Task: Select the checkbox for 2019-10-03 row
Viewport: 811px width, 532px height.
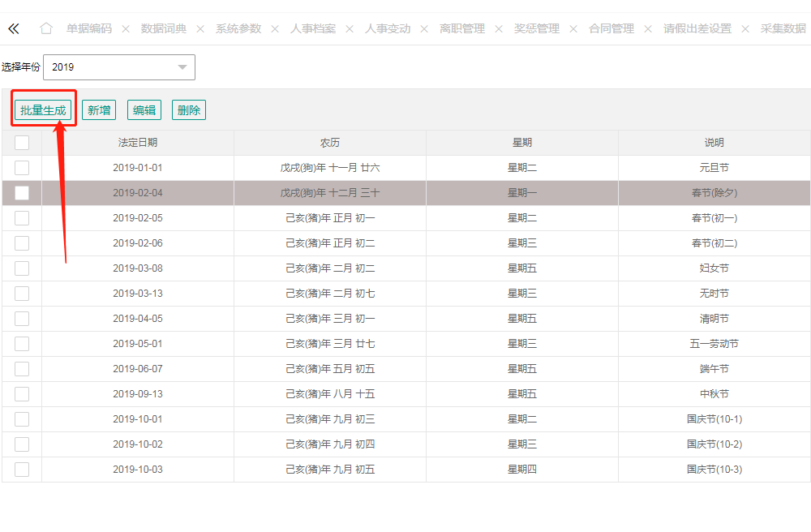Action: (22, 470)
